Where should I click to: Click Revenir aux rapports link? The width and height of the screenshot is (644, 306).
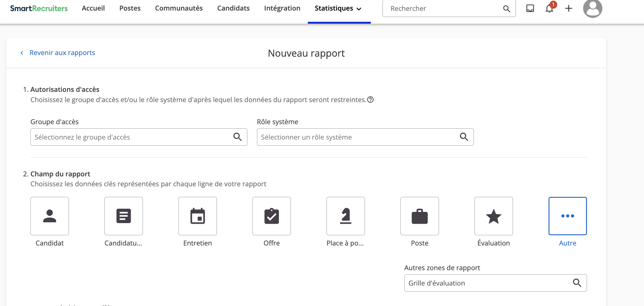(62, 53)
